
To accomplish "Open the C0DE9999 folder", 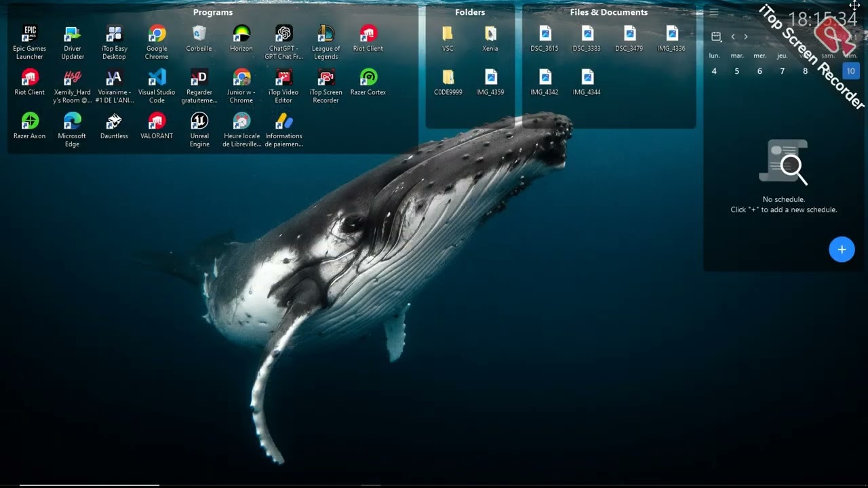I will [448, 83].
